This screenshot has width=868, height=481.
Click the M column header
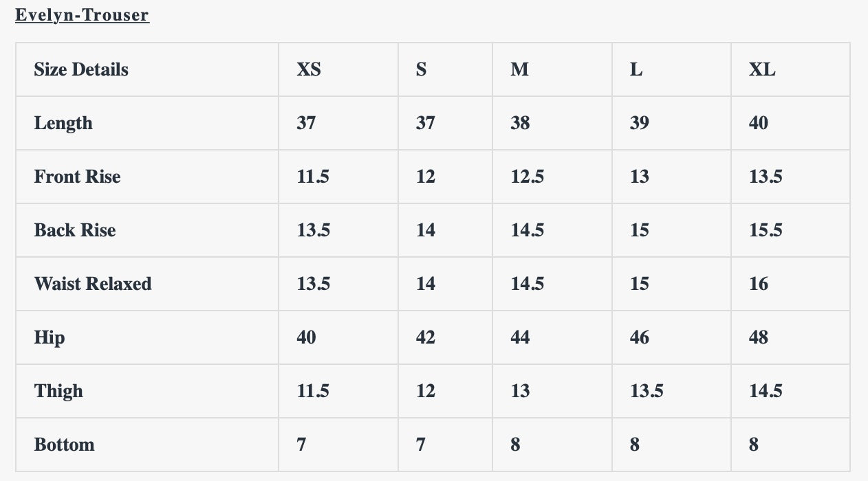[x=520, y=69]
